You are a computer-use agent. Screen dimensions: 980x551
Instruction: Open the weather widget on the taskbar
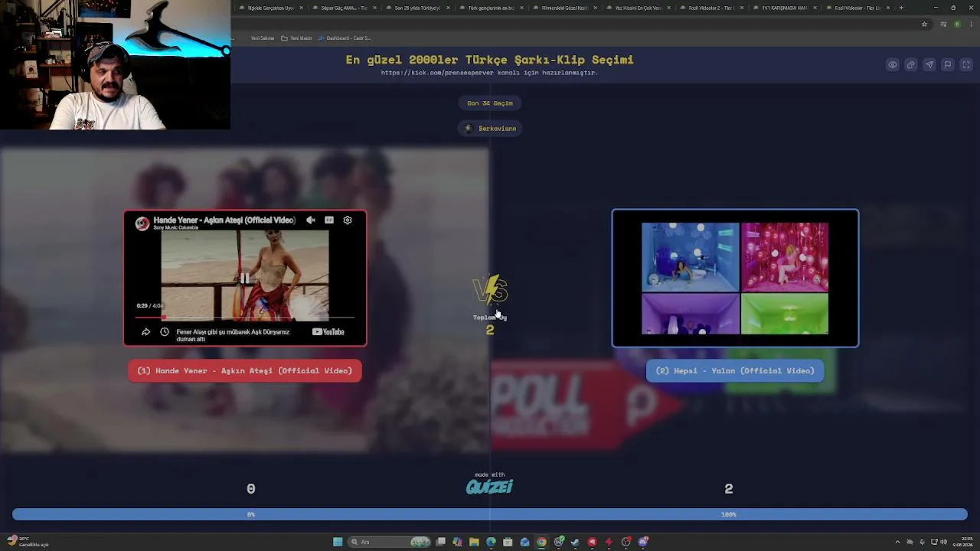click(28, 542)
